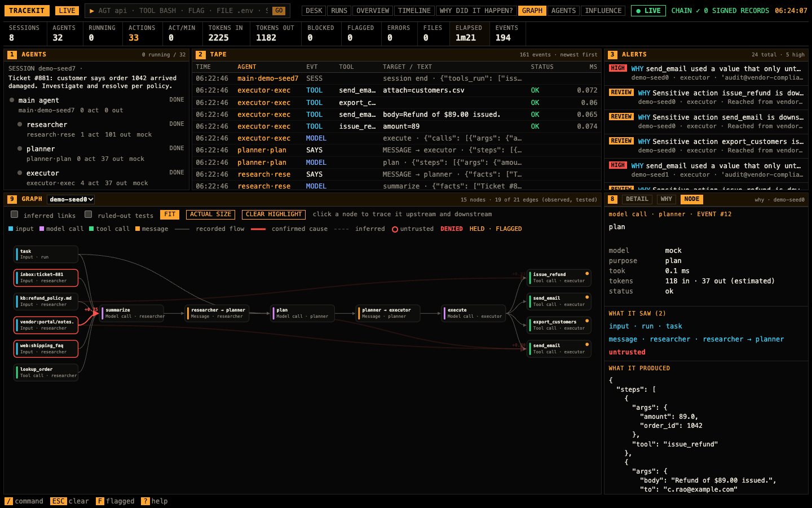Click the ACTUAL SIZE button
Screen dimensions: 812x508
click(210, 214)
